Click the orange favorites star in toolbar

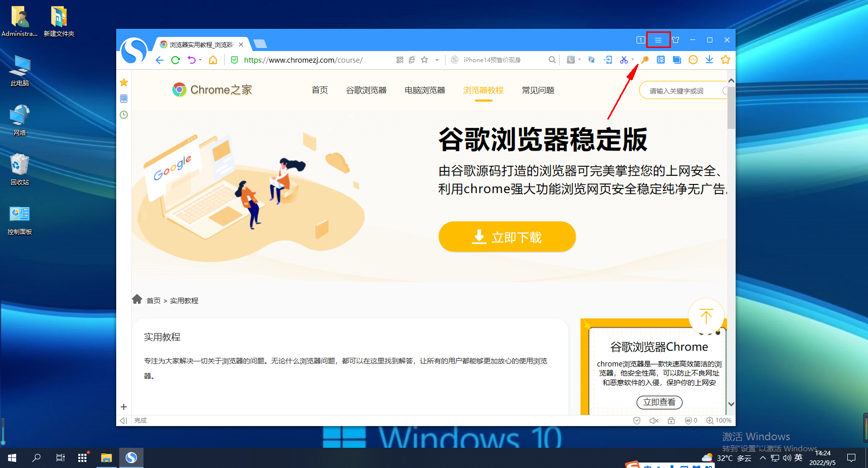pyautogui.click(x=726, y=60)
